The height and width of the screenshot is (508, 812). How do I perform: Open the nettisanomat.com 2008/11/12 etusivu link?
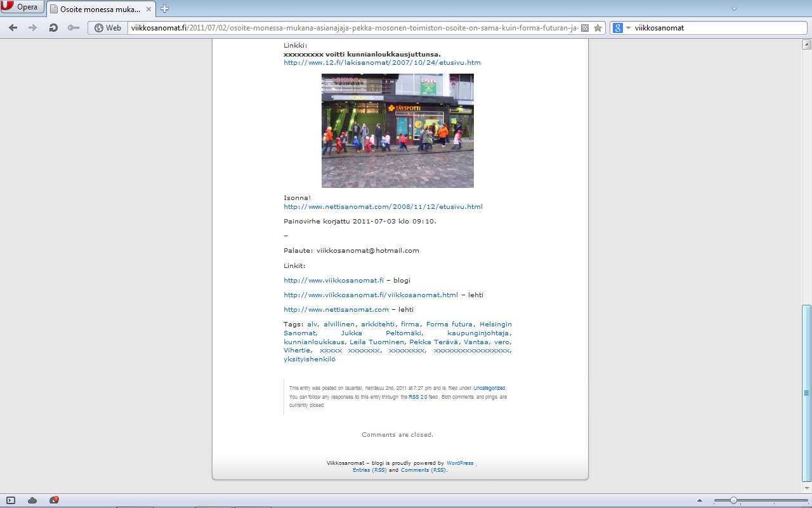(383, 206)
